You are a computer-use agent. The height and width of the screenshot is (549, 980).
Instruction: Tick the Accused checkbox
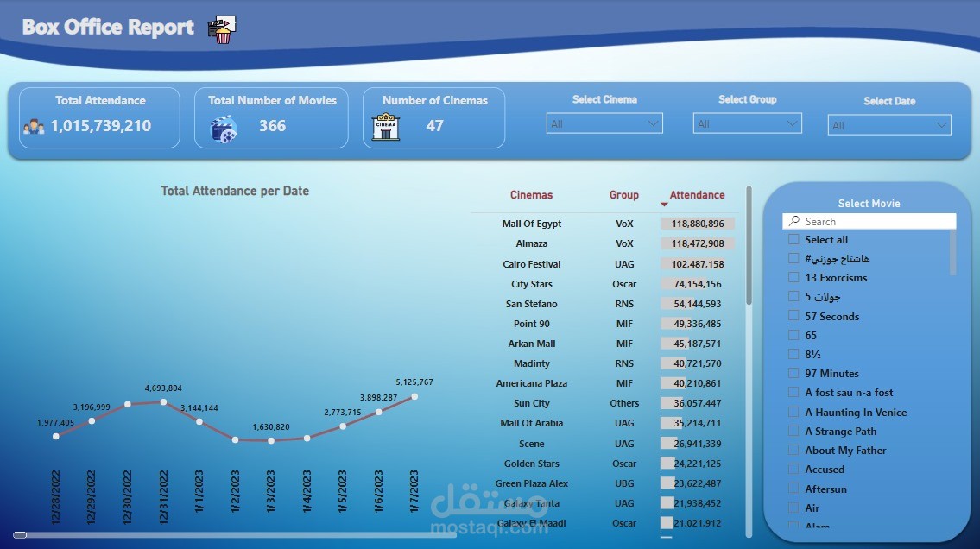click(793, 469)
